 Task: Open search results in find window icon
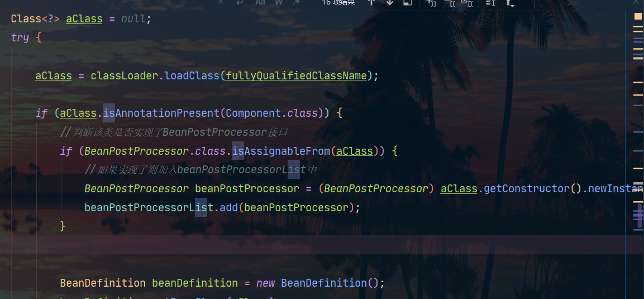pyautogui.click(x=407, y=2)
